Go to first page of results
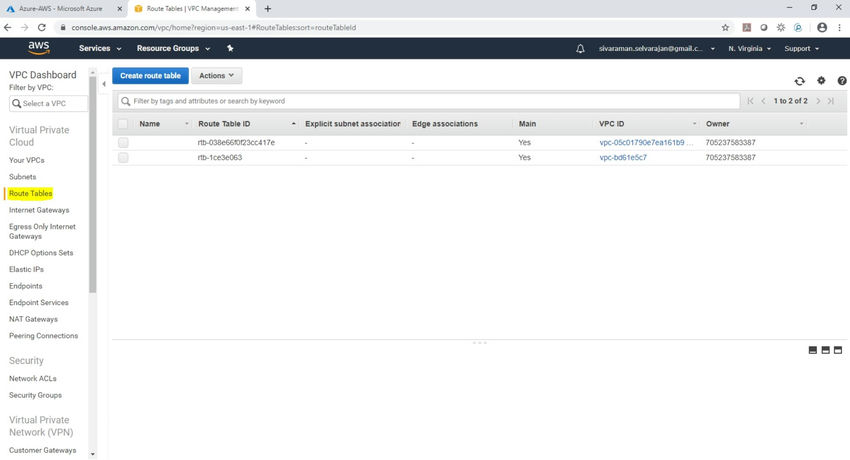This screenshot has width=850, height=460. (x=750, y=101)
